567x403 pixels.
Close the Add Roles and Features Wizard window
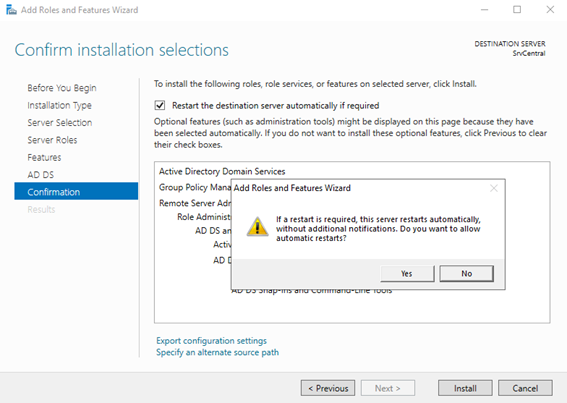pyautogui.click(x=550, y=10)
